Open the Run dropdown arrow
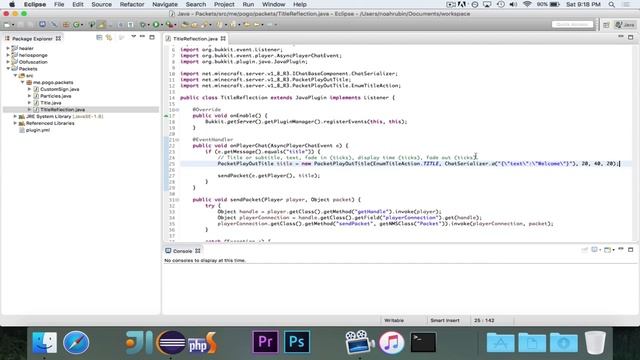 coord(162,25)
